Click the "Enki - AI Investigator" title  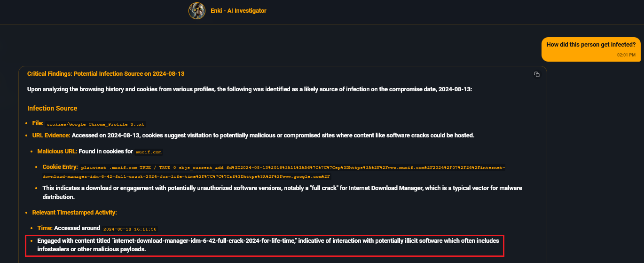tap(238, 11)
